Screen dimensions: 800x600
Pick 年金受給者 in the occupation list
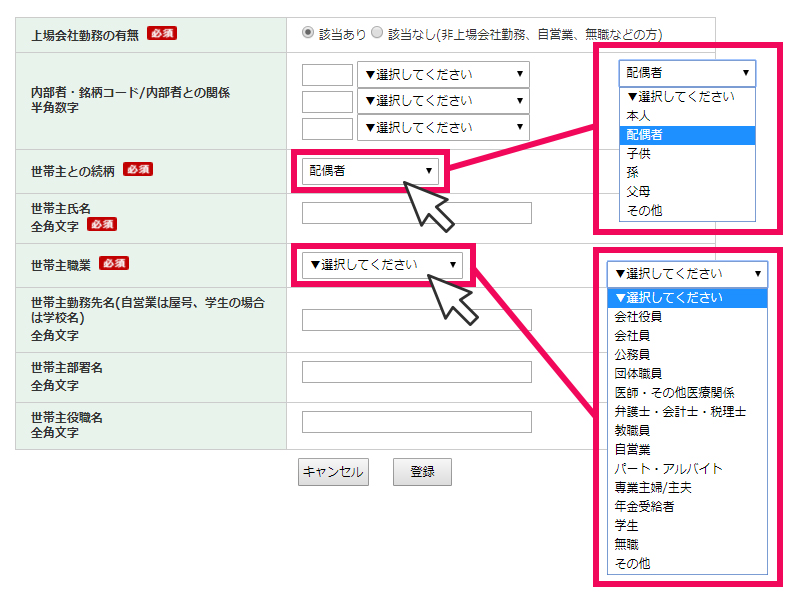click(x=644, y=506)
